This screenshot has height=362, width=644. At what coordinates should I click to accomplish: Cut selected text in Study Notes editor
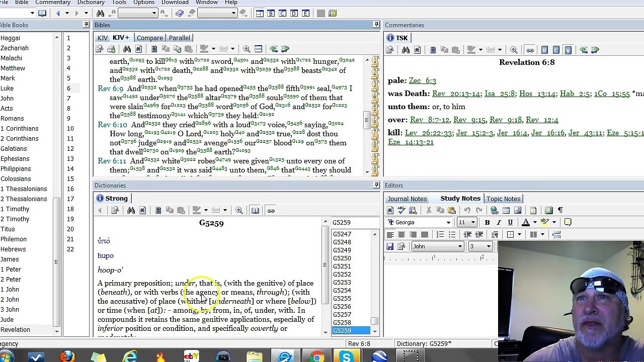click(x=429, y=210)
